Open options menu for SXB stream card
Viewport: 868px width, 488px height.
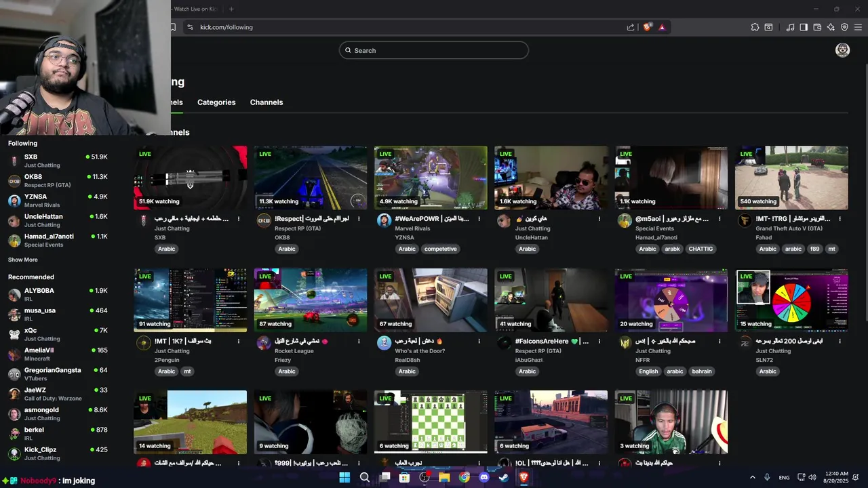[x=239, y=219]
